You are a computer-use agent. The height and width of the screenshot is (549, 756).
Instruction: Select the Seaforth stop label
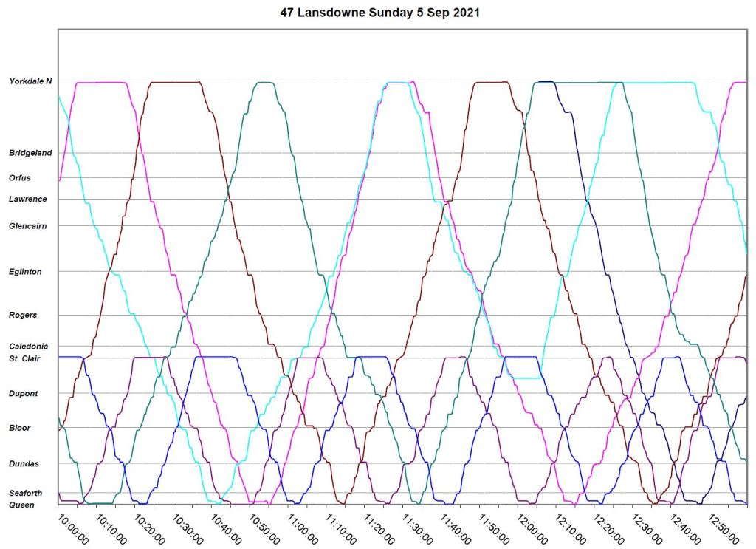tap(25, 493)
